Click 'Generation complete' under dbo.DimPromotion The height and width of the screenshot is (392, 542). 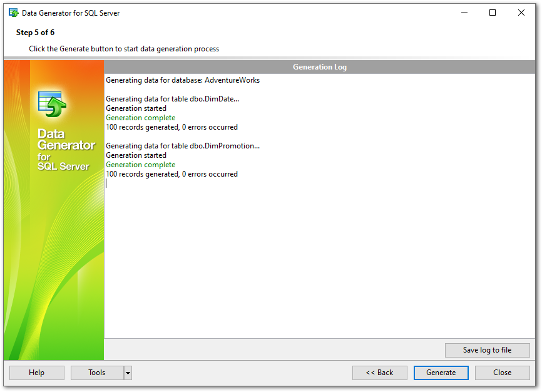click(x=140, y=165)
